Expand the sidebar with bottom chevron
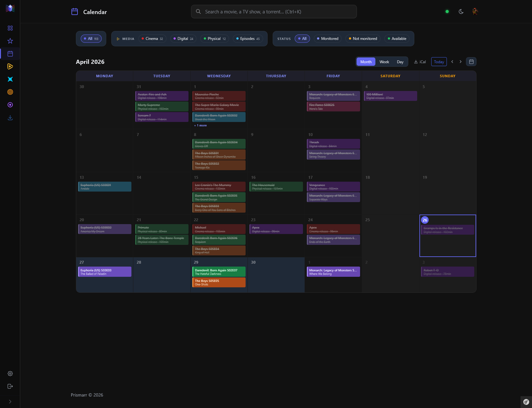532x408 pixels. (10, 402)
